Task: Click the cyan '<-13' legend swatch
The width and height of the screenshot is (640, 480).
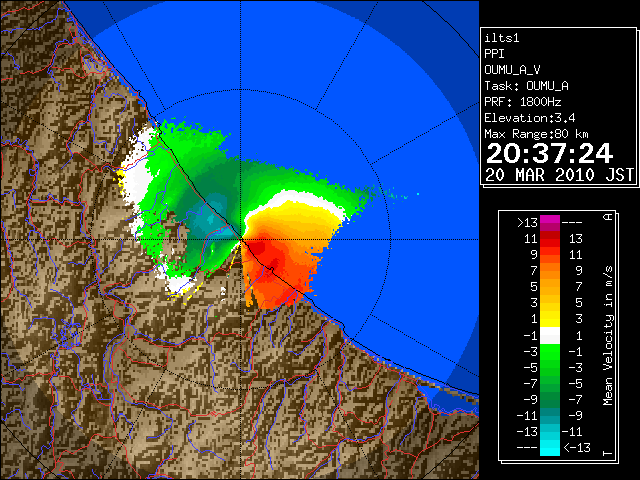Action: coord(550,448)
